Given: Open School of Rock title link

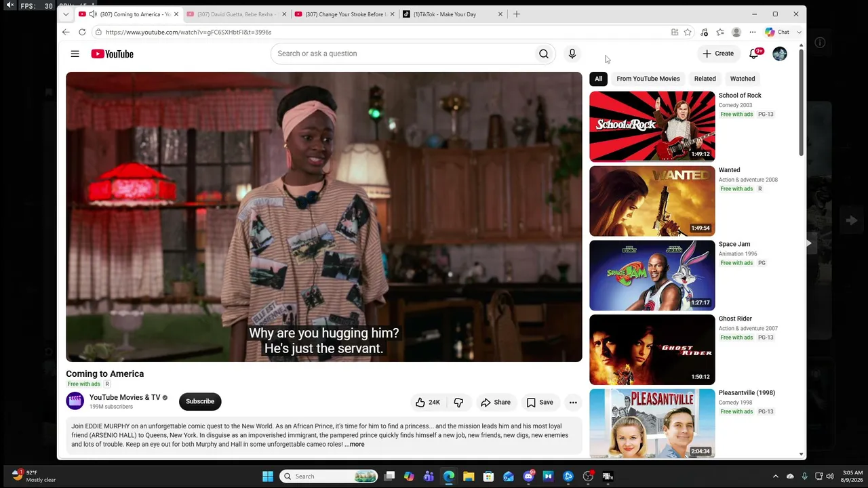Looking at the screenshot, I should [740, 96].
